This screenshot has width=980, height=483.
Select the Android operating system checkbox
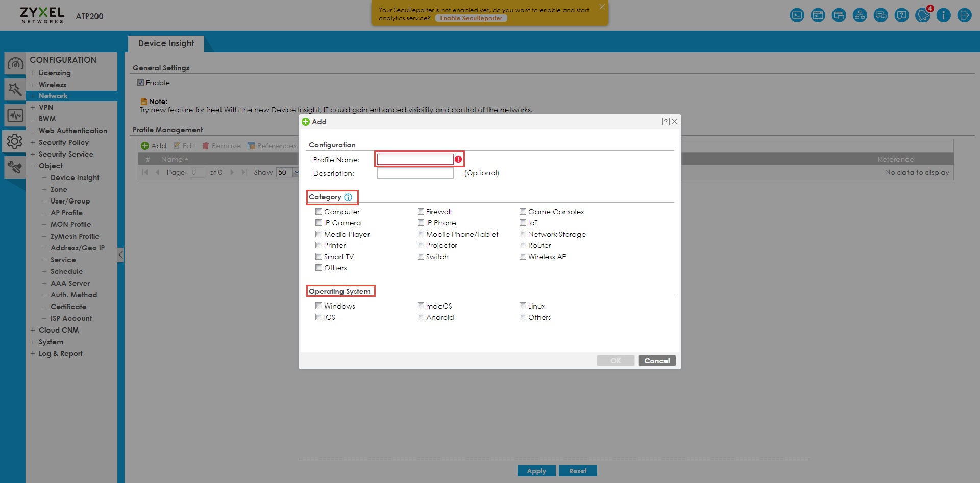421,317
